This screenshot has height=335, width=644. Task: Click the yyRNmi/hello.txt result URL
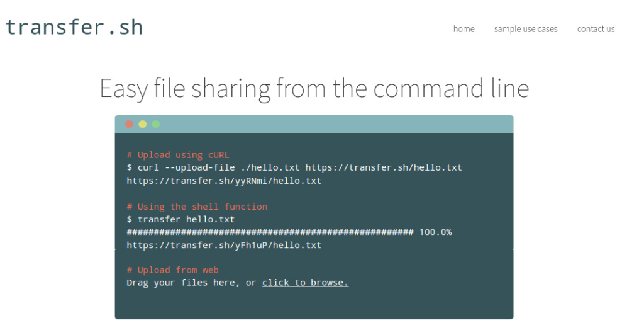coord(224,181)
